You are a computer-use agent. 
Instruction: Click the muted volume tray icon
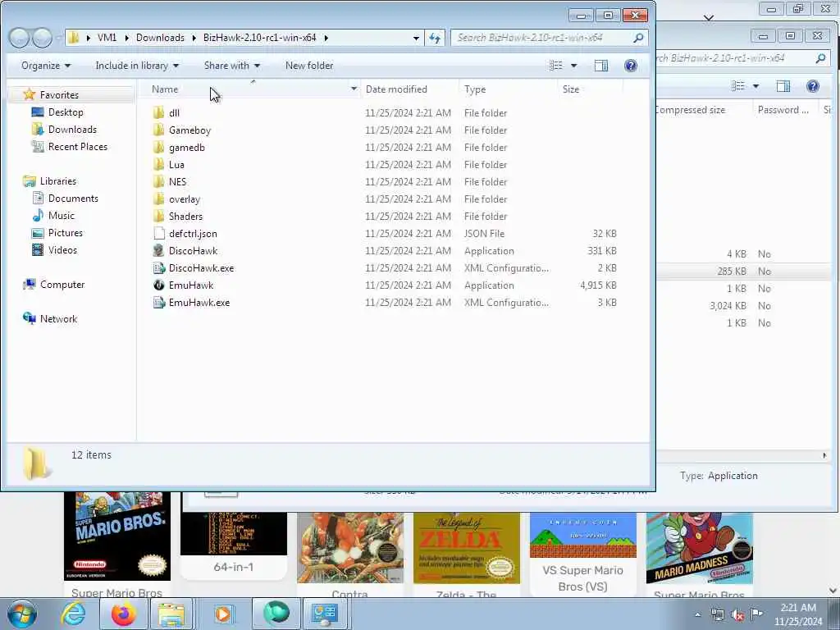pos(737,614)
